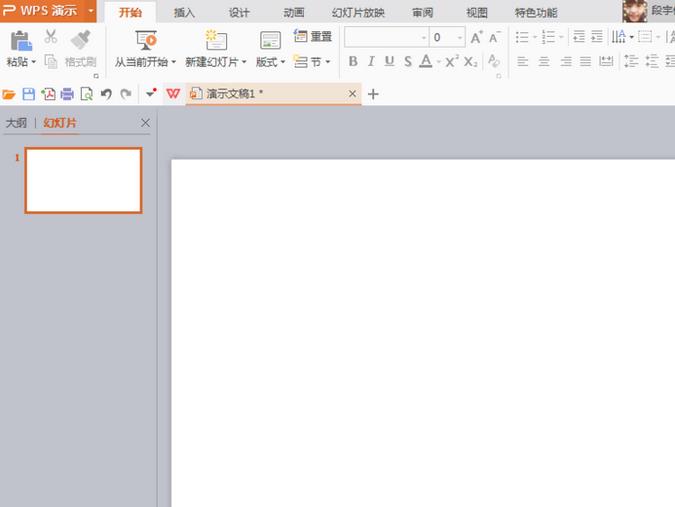Expand the 粘贴 dropdown arrow

[33, 62]
